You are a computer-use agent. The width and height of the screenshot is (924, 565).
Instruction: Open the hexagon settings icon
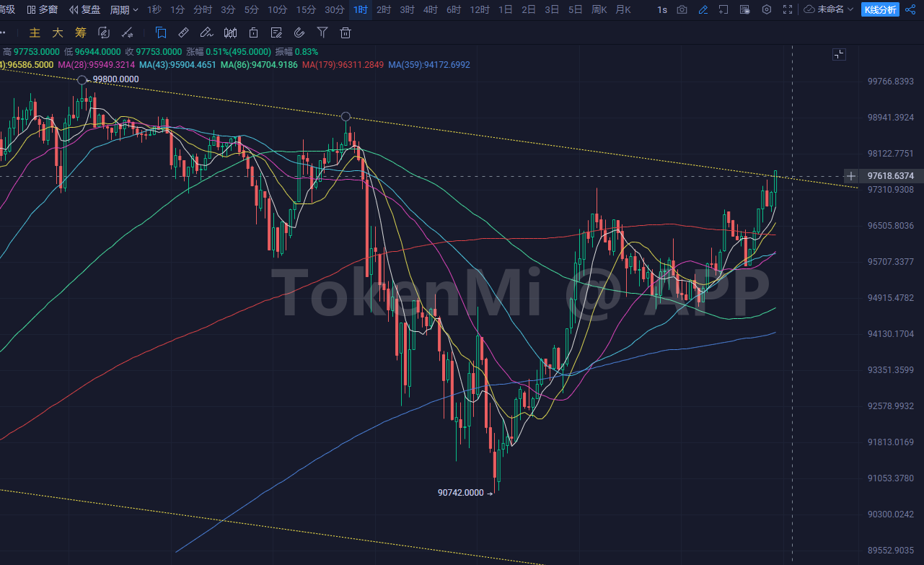coord(767,10)
